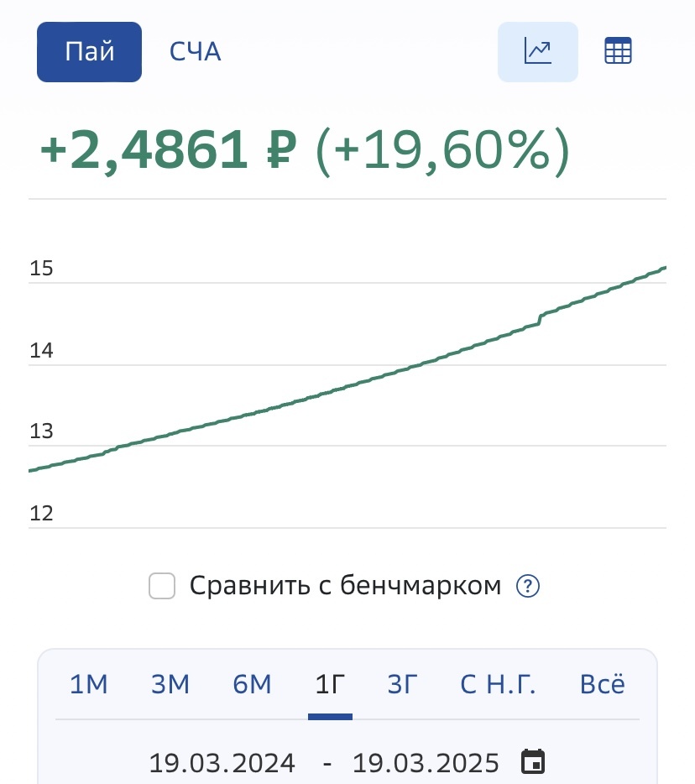Switch to the СЧА tab
Screen dimensions: 695x784
[194, 51]
